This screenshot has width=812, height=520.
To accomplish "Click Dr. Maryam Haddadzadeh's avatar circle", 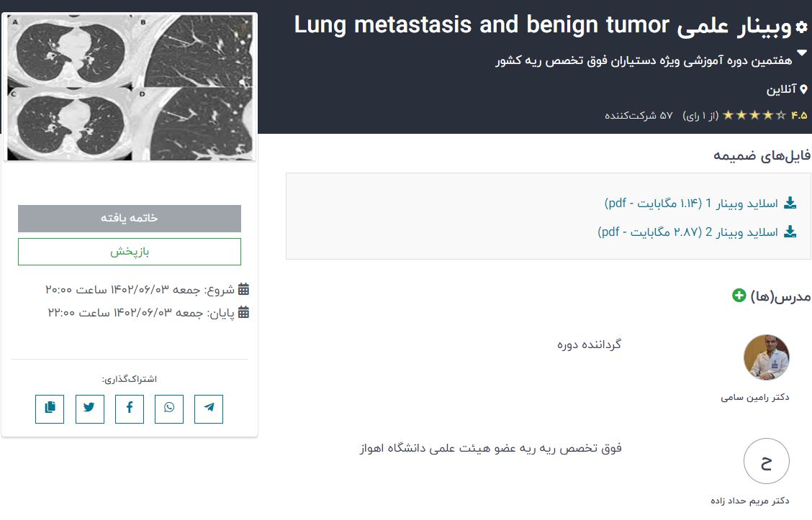I will click(x=766, y=461).
